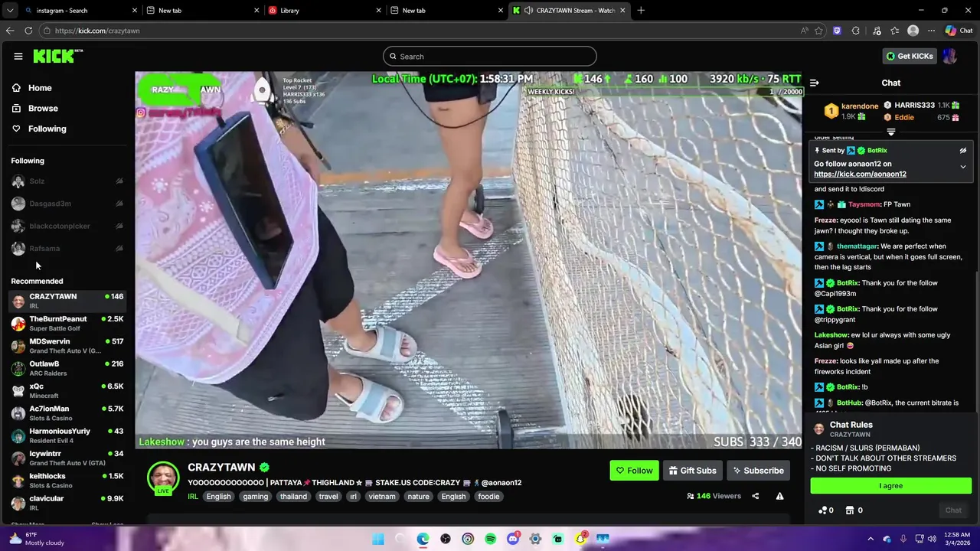
Task: Open Copilot Chat in browser toolbar
Action: 959,31
